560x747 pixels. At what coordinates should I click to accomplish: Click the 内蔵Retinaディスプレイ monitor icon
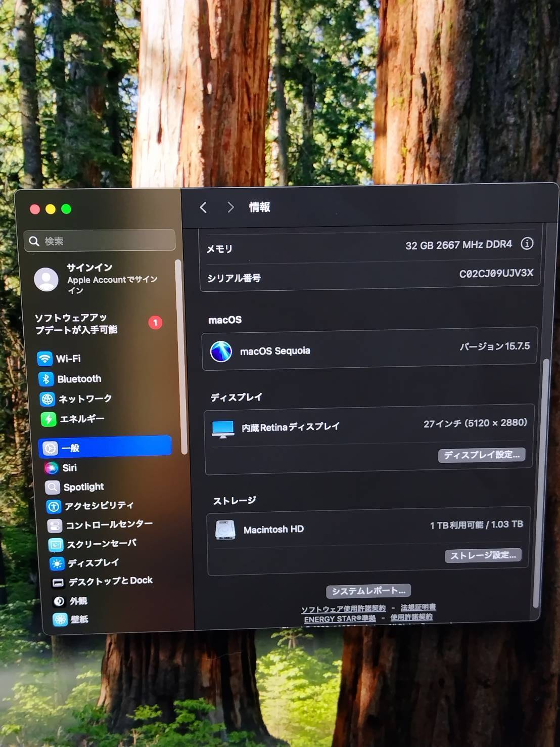pyautogui.click(x=223, y=429)
